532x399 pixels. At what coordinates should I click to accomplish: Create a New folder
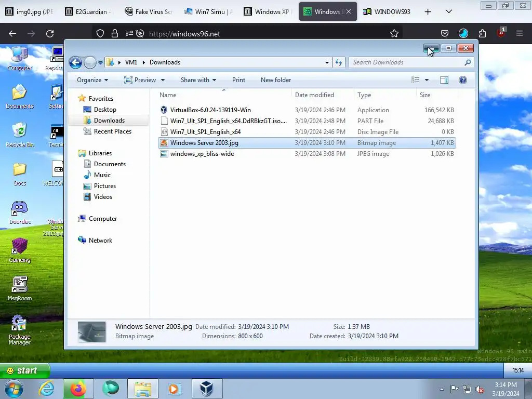pos(276,80)
